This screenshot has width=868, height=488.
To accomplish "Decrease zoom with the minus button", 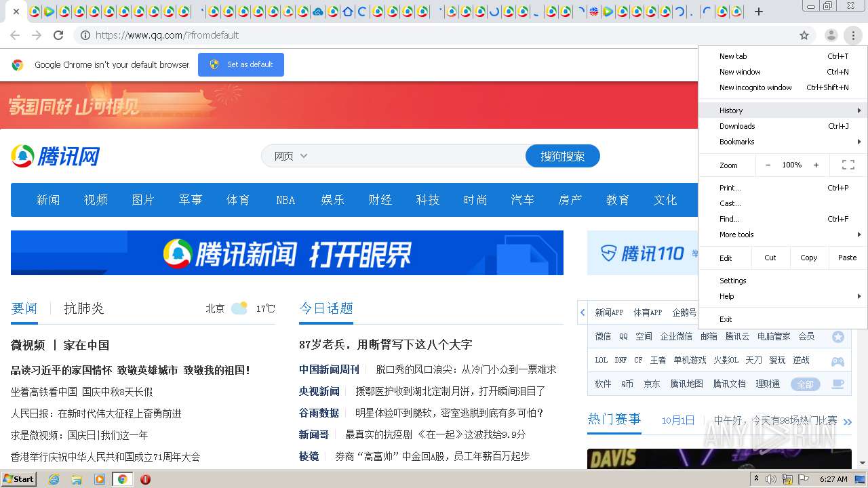I will 768,165.
